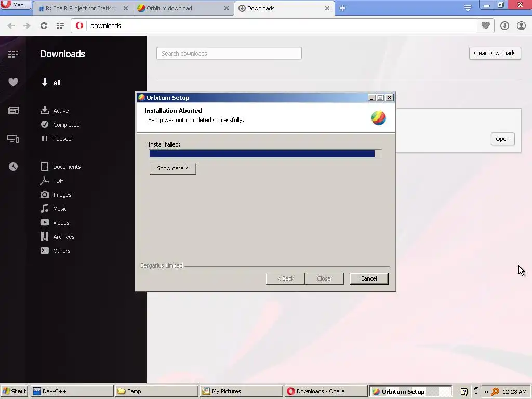This screenshot has width=532, height=399.
Task: Open Speed Dial in the sidebar
Action: click(x=13, y=54)
